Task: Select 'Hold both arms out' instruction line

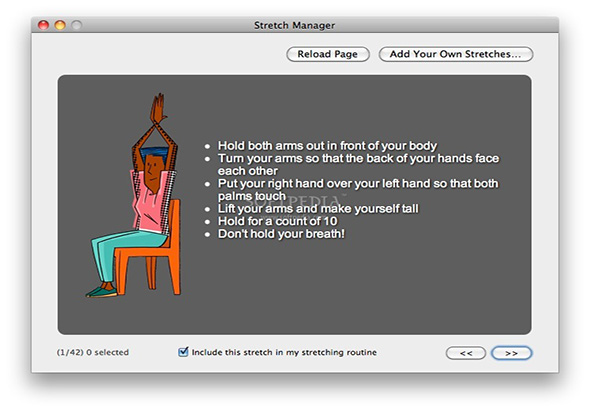Action: 327,146
